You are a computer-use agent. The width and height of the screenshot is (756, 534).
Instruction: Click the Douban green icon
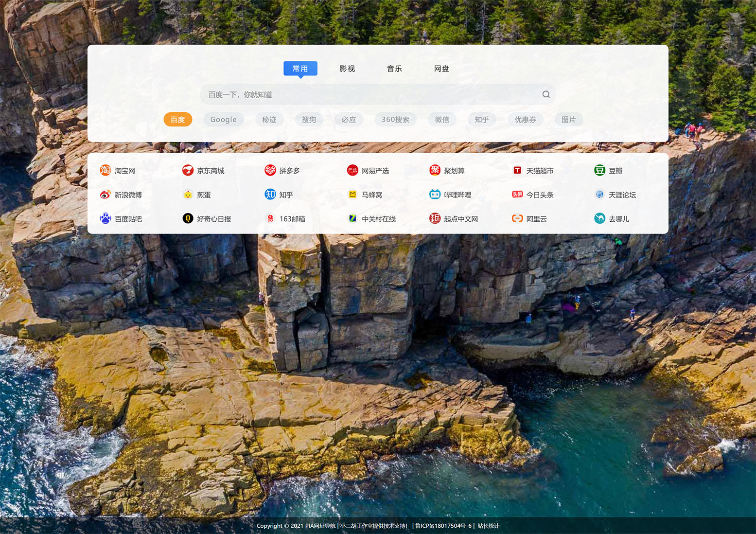599,170
